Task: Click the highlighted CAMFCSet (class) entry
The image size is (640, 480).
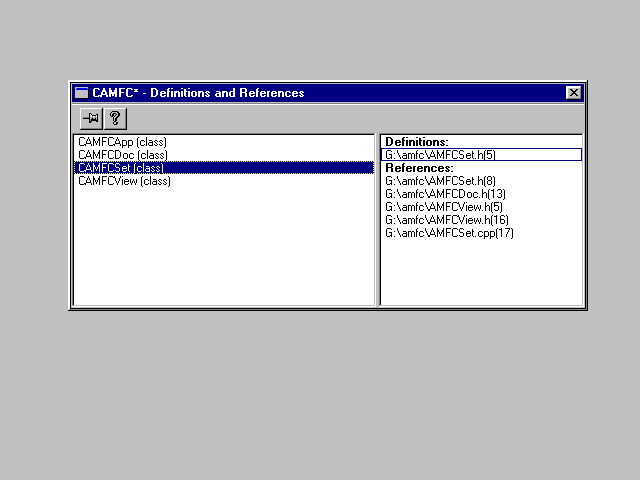Action: [x=120, y=168]
